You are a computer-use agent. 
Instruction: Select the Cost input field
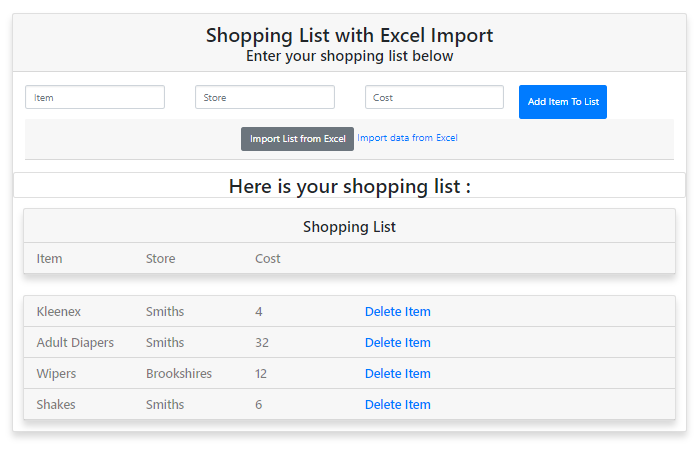pos(434,97)
